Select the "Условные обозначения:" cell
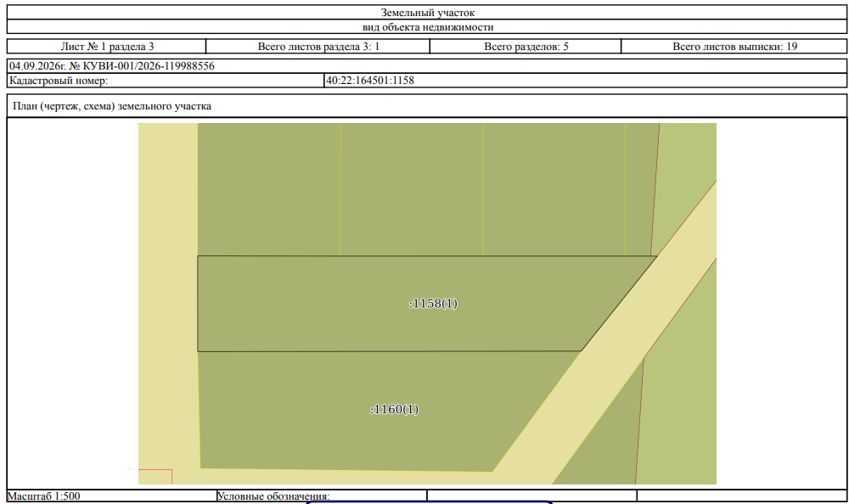The image size is (849, 504). (322, 496)
